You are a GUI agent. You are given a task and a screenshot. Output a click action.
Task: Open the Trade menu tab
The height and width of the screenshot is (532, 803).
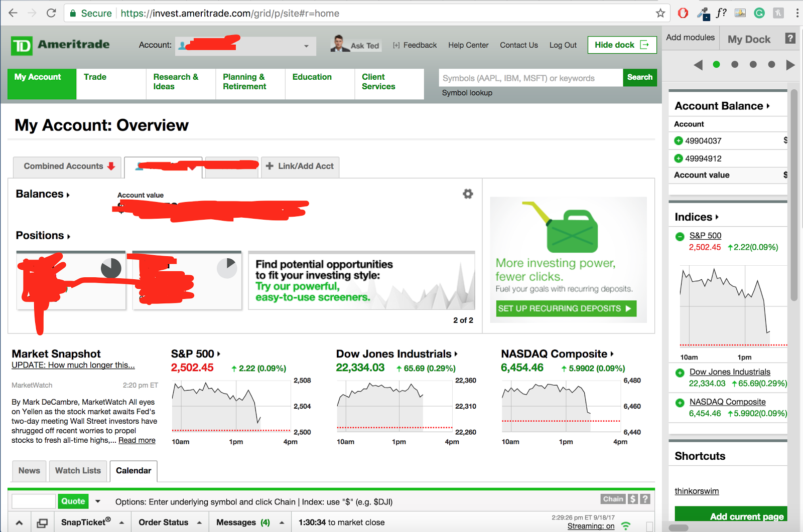click(111, 84)
